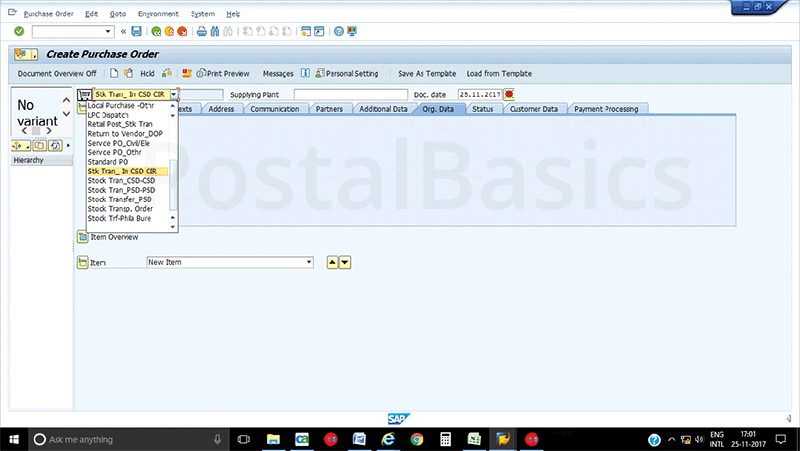Switch to the Payment Processing tab
This screenshot has height=451, width=800.
click(x=605, y=108)
